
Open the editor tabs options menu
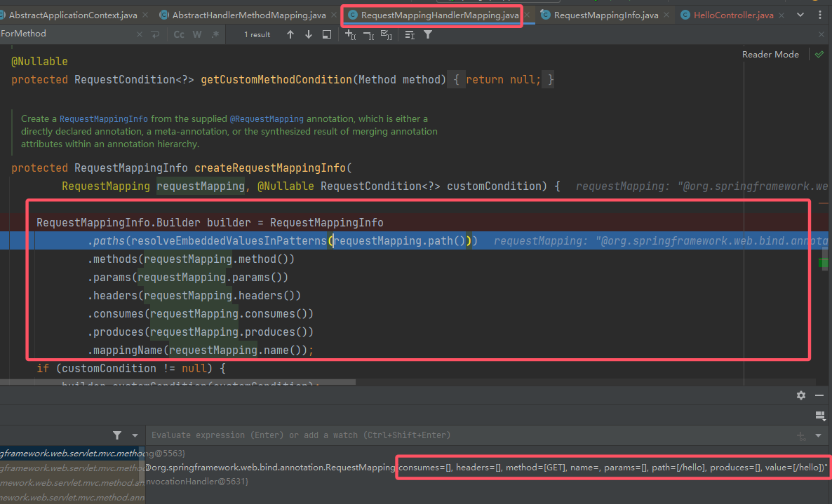click(x=820, y=15)
